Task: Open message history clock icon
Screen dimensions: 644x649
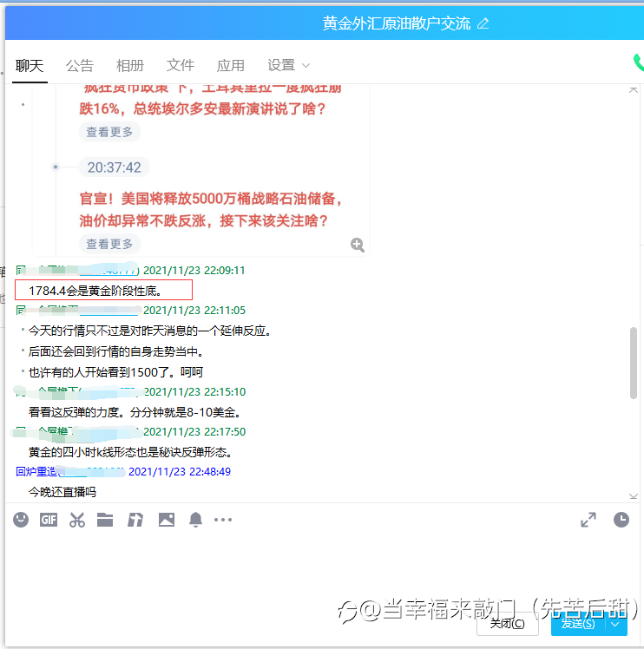Action: (621, 520)
